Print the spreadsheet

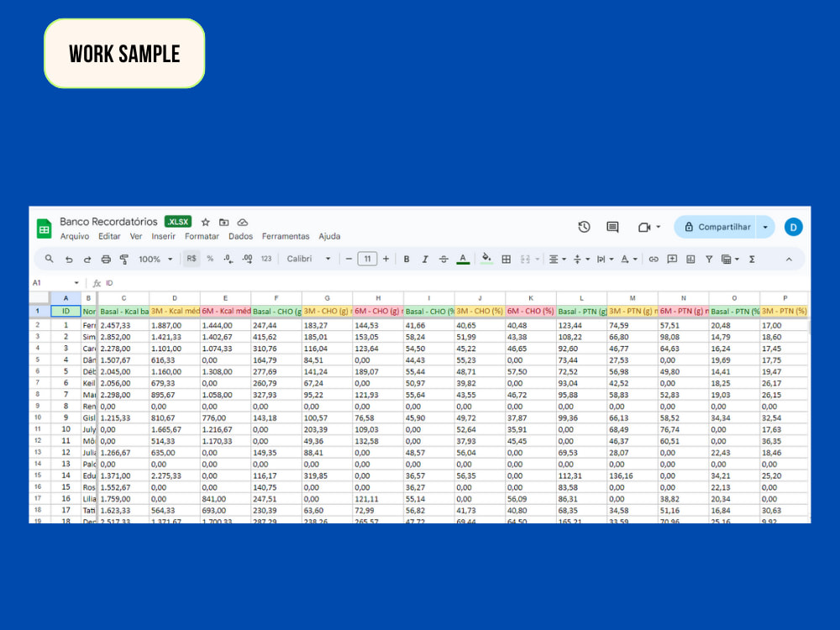[106, 260]
